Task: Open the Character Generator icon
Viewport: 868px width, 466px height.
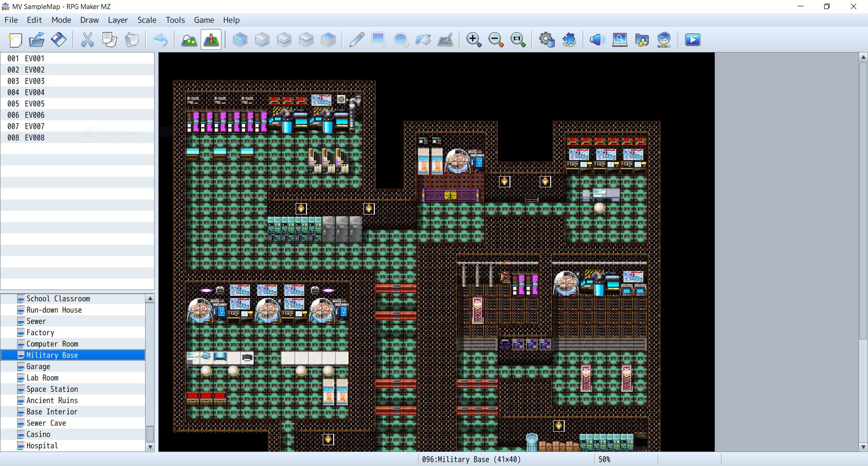Action: coord(664,40)
